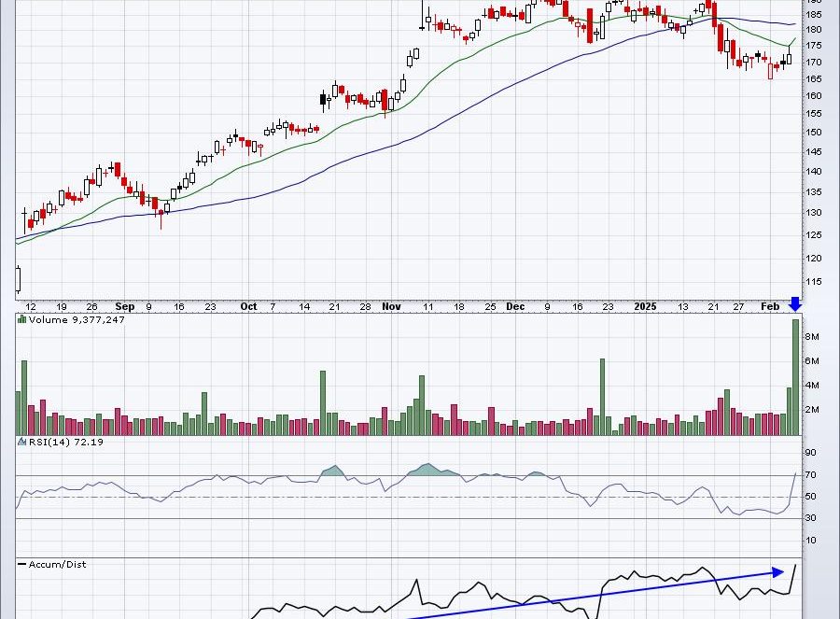Screen dimensions: 840x619
Task: Click the '11' date label after Nov
Action: 427,307
